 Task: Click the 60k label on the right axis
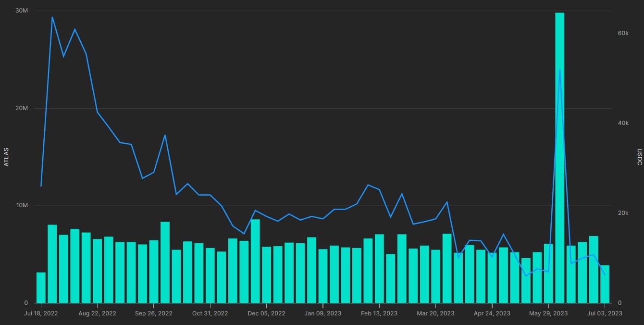coord(623,33)
